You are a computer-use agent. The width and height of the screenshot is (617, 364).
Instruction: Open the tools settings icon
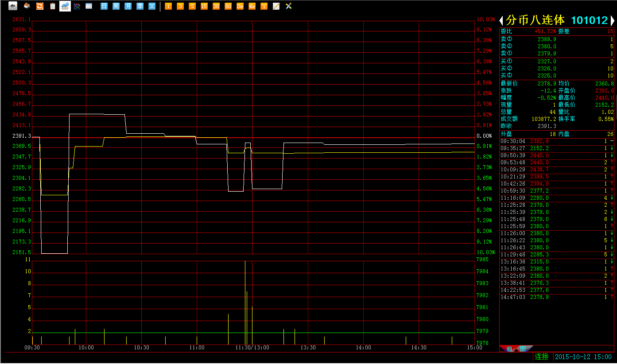click(288, 6)
